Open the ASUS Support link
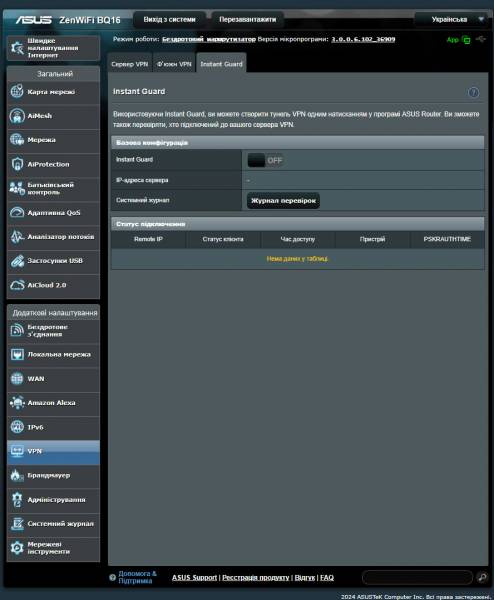This screenshot has height=600, width=494. [194, 577]
